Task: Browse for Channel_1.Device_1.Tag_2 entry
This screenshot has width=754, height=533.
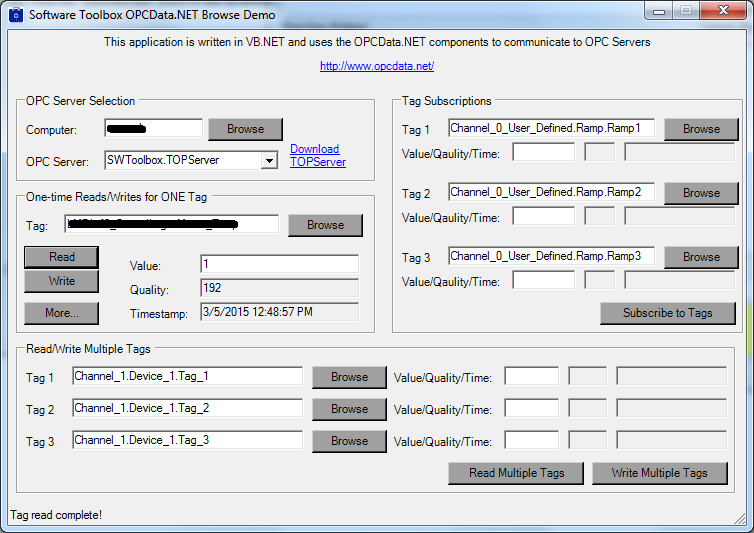Action: click(349, 409)
